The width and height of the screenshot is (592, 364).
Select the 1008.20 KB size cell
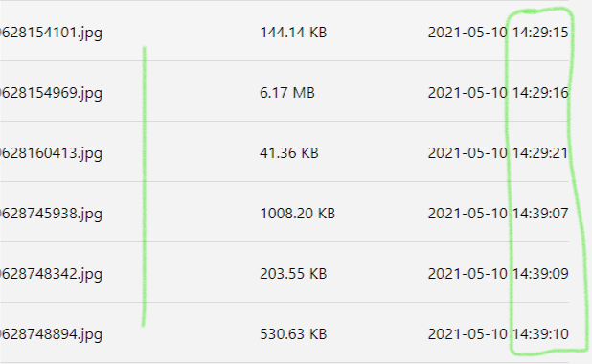click(x=298, y=214)
